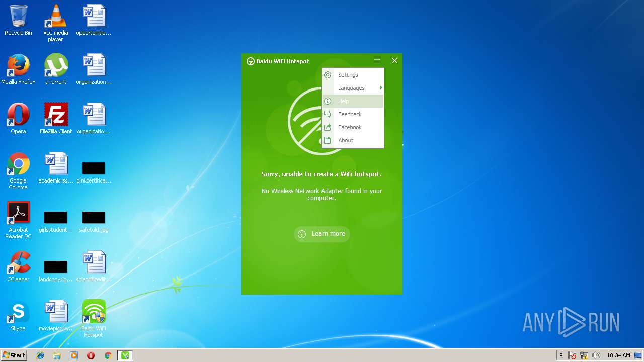Select the Google Chrome desktop shortcut
This screenshot has height=362, width=644.
18,171
